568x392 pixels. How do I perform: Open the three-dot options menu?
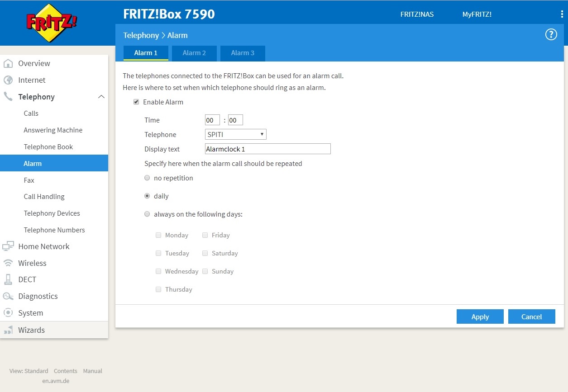click(562, 14)
